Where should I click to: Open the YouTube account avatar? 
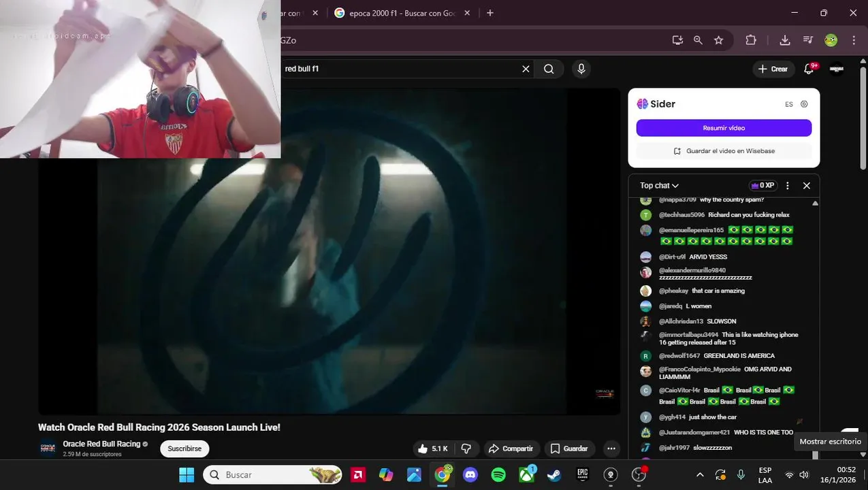click(x=837, y=69)
